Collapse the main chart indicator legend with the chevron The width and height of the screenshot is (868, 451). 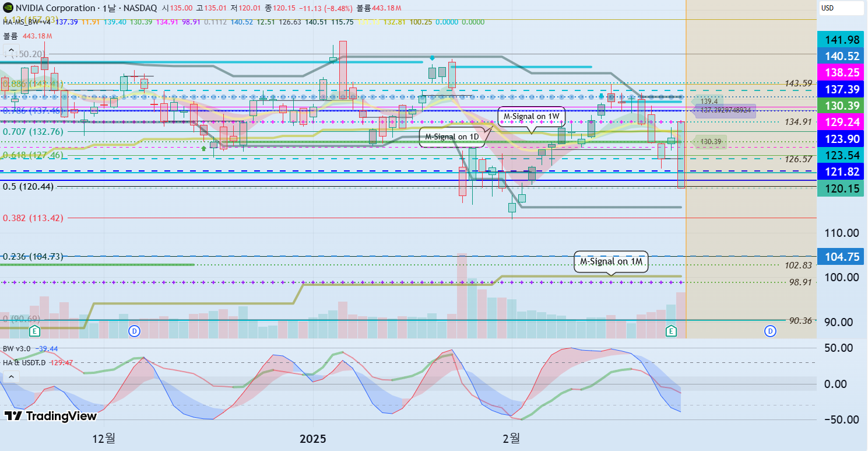[x=10, y=50]
